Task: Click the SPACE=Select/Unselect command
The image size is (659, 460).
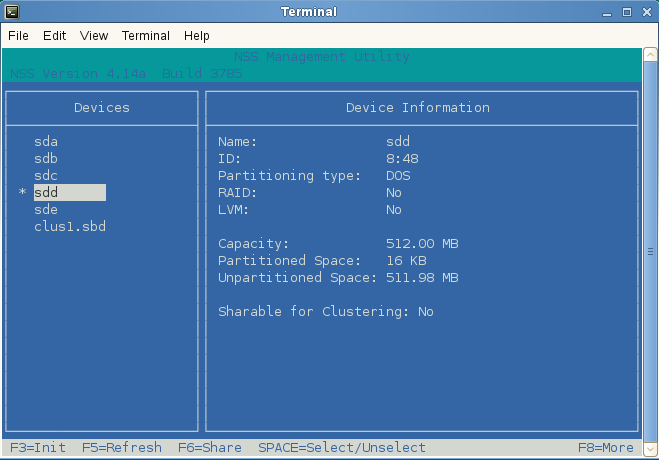Action: point(342,447)
